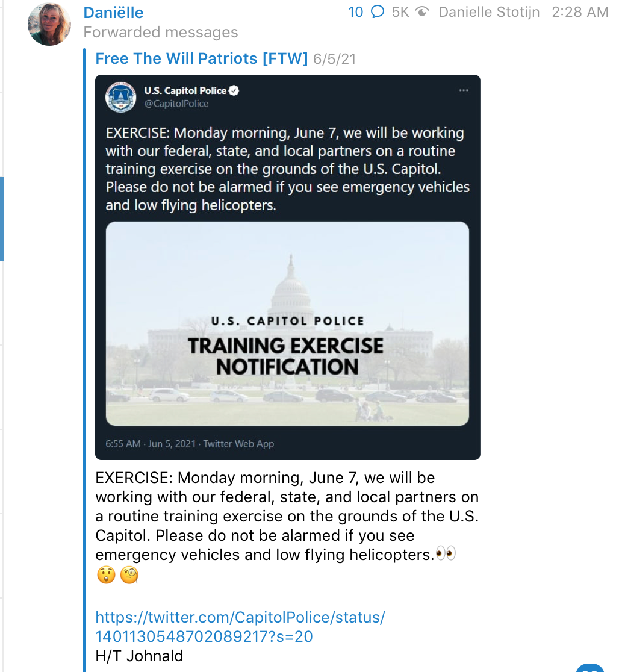Select the 10 comments counter
Screen dimensions: 619x672
pos(355,11)
